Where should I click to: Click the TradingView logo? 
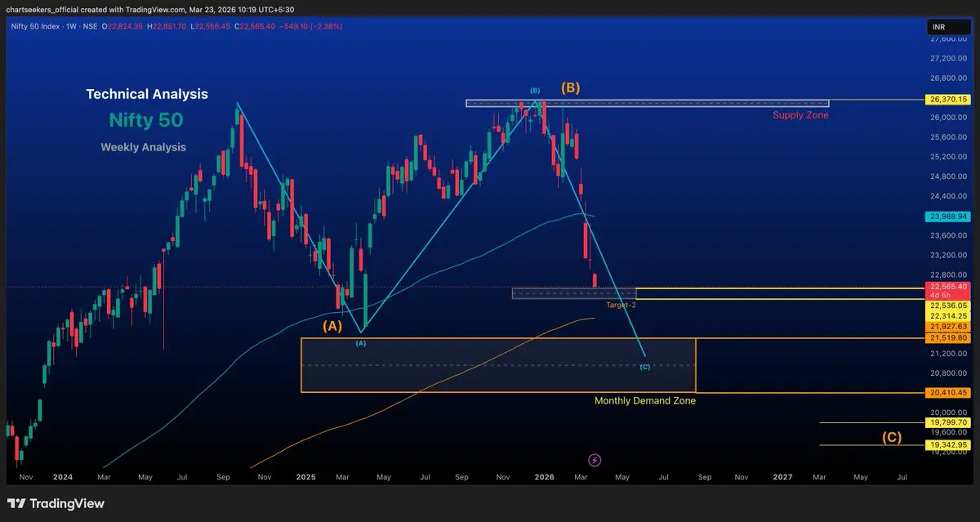(x=56, y=503)
